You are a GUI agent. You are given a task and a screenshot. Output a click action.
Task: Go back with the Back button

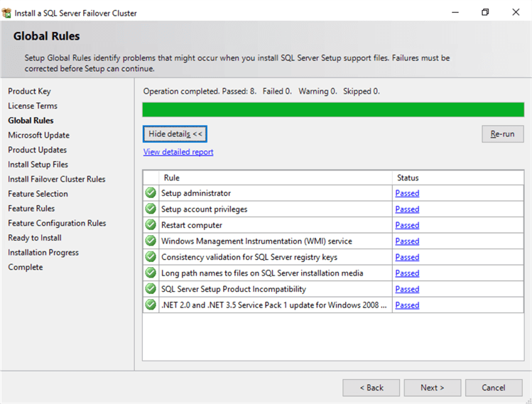pyautogui.click(x=371, y=388)
